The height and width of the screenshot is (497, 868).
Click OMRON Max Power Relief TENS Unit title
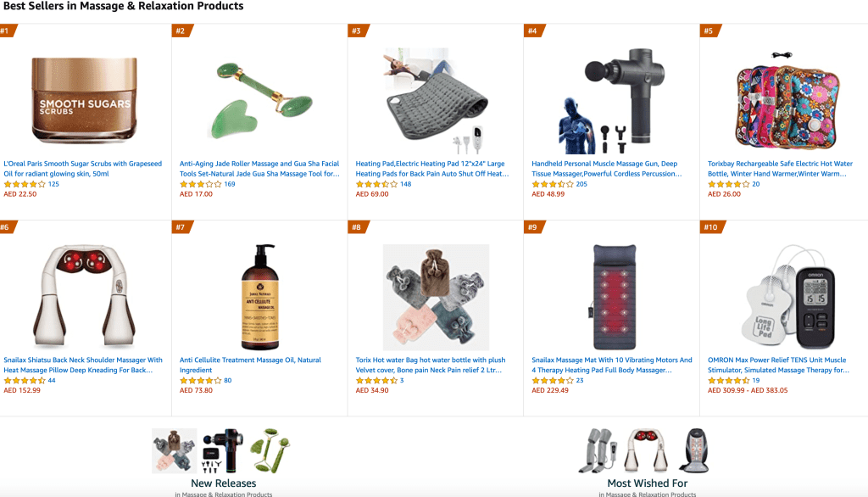[778, 365]
